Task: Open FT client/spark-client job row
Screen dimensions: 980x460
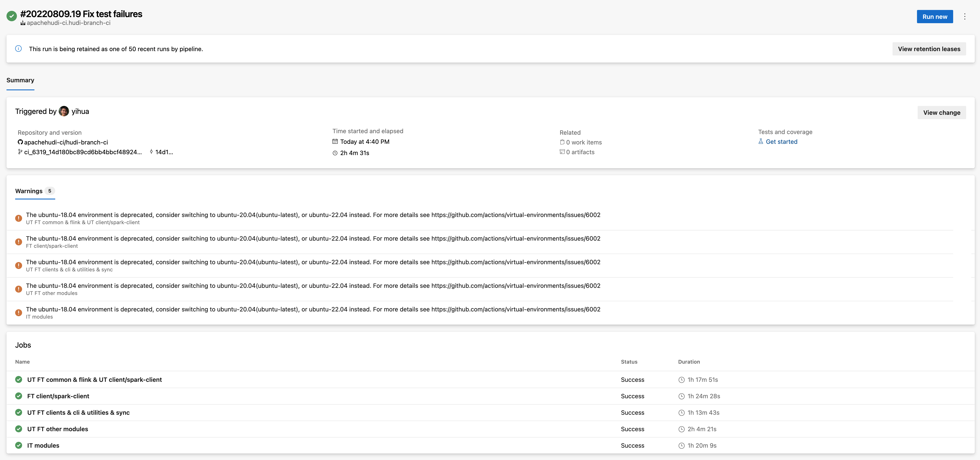Action: [58, 396]
